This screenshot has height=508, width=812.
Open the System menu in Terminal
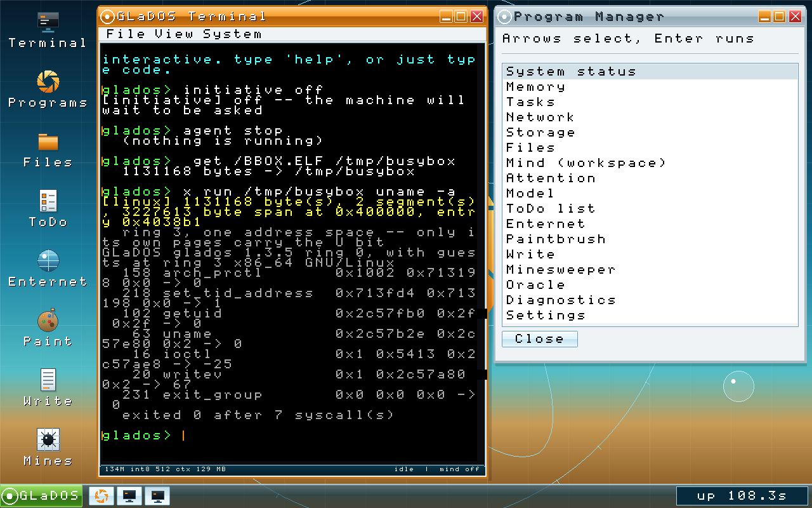(232, 34)
